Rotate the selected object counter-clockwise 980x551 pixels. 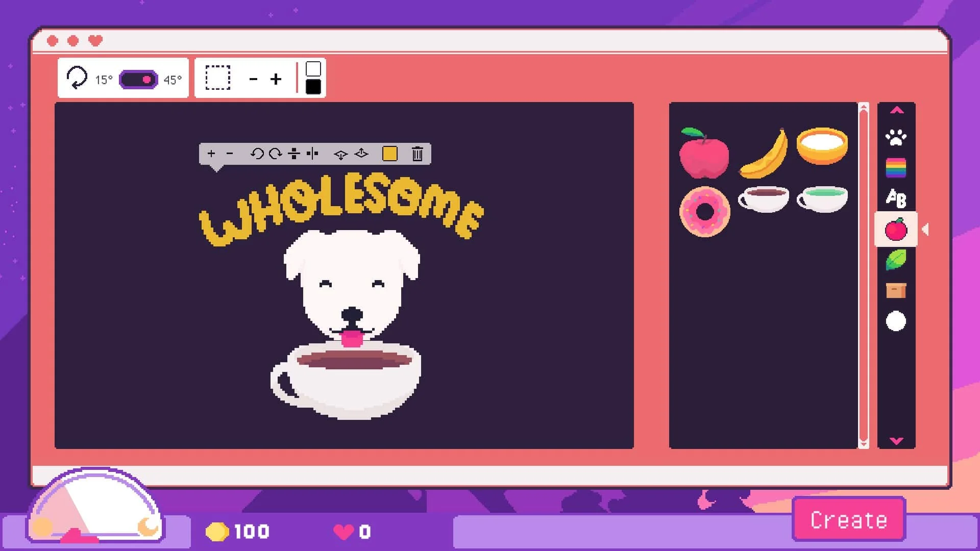click(x=257, y=154)
